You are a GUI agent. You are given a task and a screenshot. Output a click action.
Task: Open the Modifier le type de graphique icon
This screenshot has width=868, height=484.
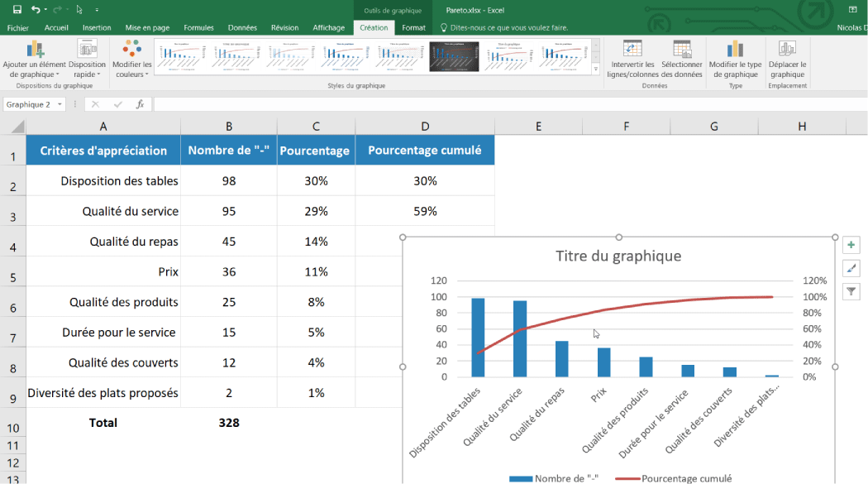[735, 58]
